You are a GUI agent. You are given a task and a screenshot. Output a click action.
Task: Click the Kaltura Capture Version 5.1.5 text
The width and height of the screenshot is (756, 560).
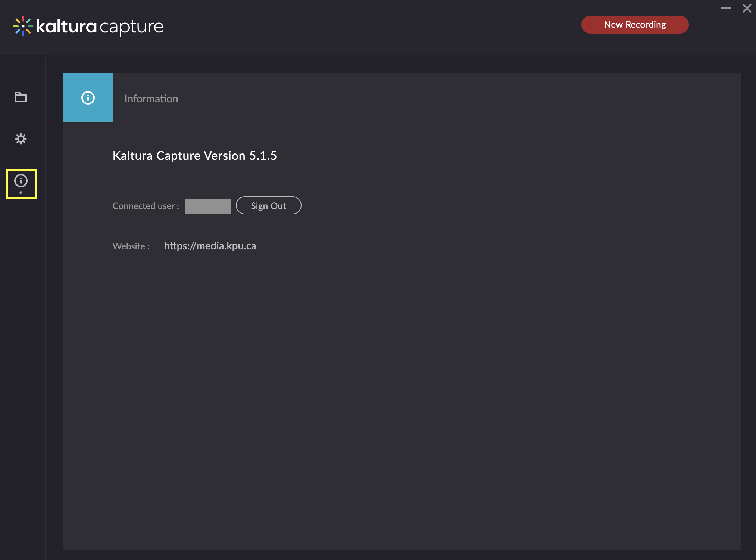coord(194,155)
